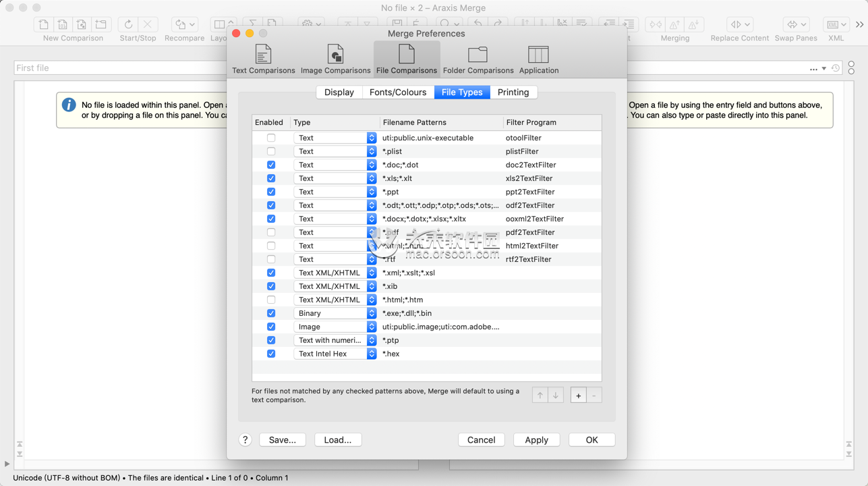Screen dimensions: 868x486
Task: Click the XML toolbar icon
Action: coord(836,24)
